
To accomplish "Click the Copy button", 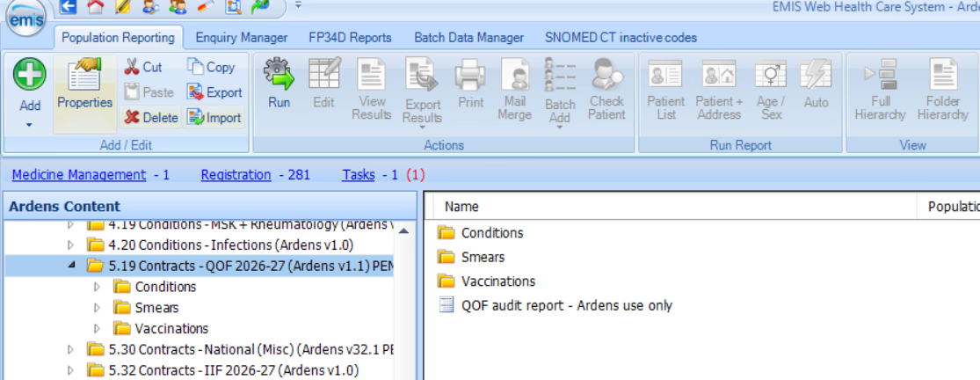I will (x=212, y=67).
